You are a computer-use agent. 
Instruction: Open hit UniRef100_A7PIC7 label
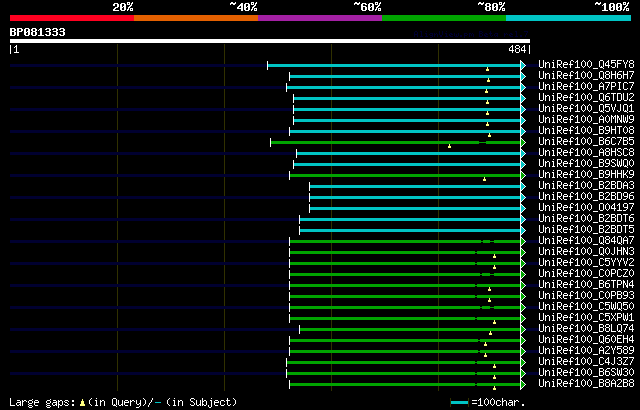[587, 86]
